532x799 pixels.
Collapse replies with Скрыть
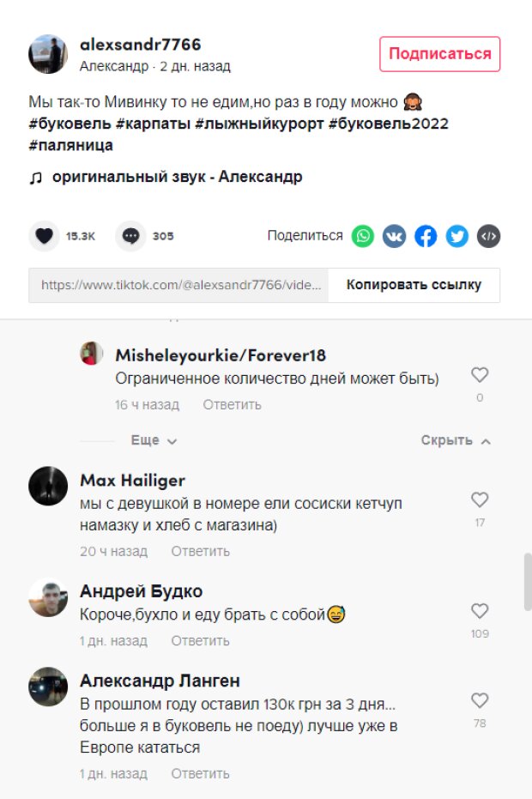[x=456, y=440]
